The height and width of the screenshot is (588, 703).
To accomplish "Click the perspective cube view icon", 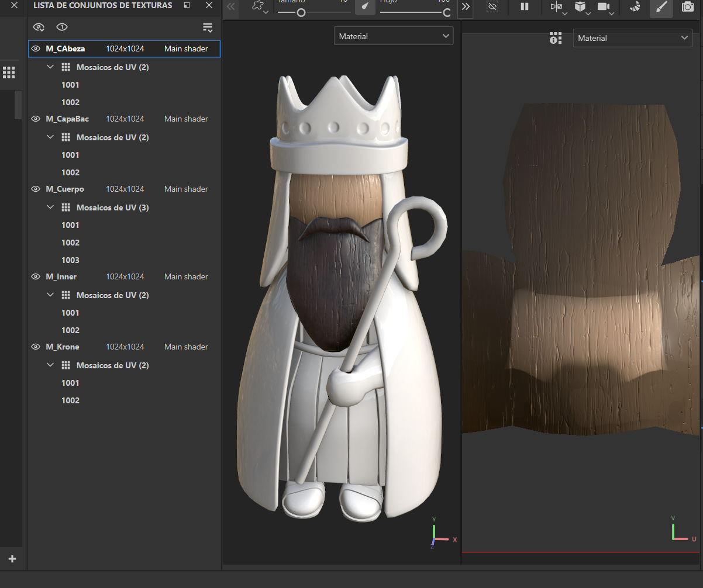I will [x=580, y=8].
